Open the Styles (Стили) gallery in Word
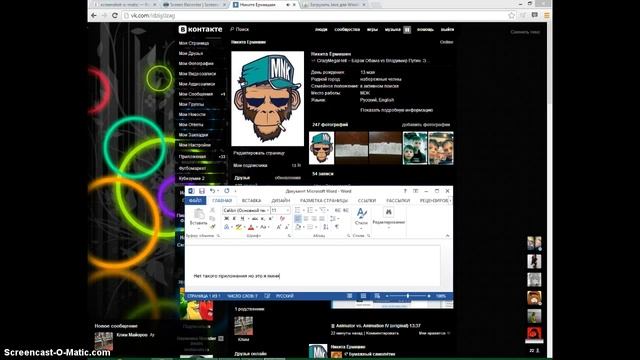Screen dimensions: 640x360 (362, 217)
